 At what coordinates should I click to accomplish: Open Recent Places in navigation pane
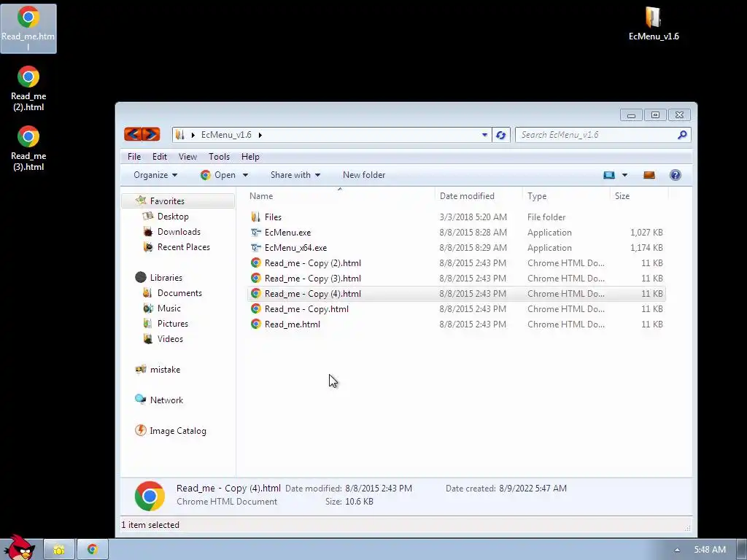183,246
